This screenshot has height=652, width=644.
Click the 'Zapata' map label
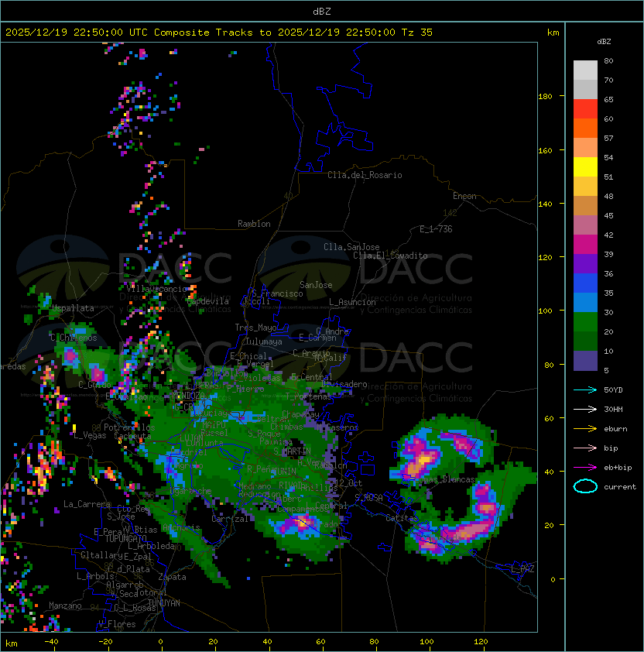pyautogui.click(x=172, y=577)
